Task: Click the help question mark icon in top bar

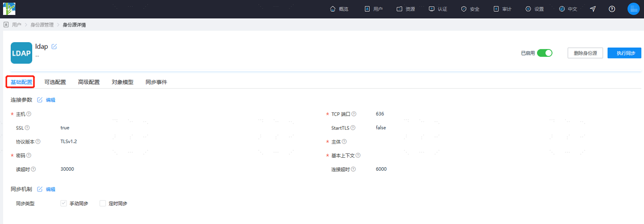Action: pyautogui.click(x=612, y=9)
